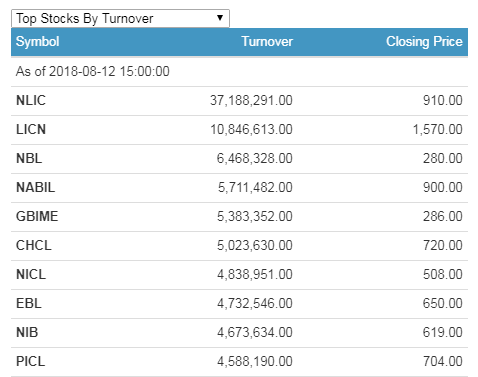Open the Top Stocks By Turnover dropdown
Screen dimensions: 478x377
[120, 18]
